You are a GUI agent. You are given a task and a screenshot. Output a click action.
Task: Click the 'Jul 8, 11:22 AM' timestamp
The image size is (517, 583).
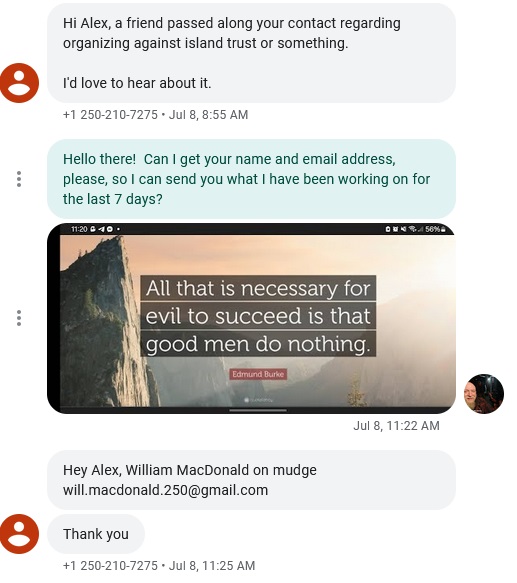(x=396, y=425)
